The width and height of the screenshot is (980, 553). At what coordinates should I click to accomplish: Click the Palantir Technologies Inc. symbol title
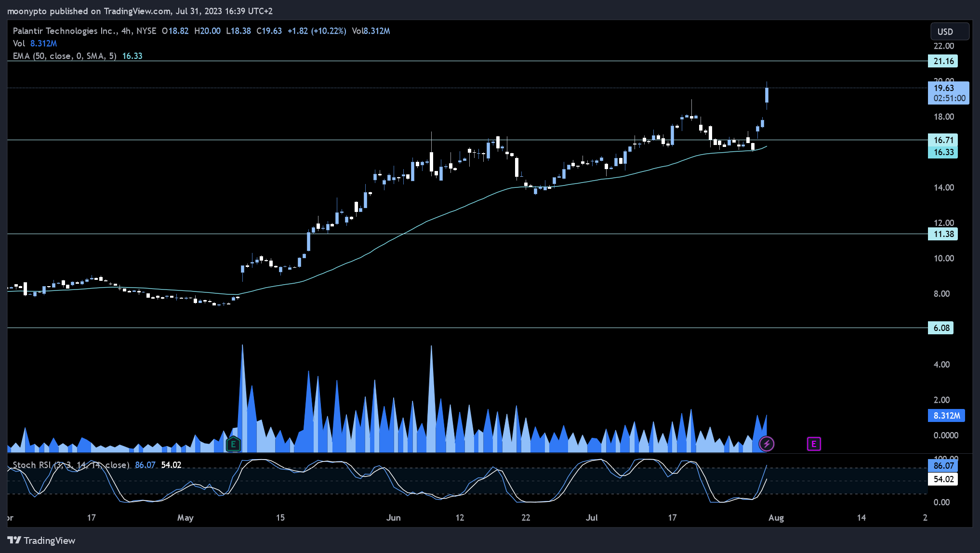65,31
